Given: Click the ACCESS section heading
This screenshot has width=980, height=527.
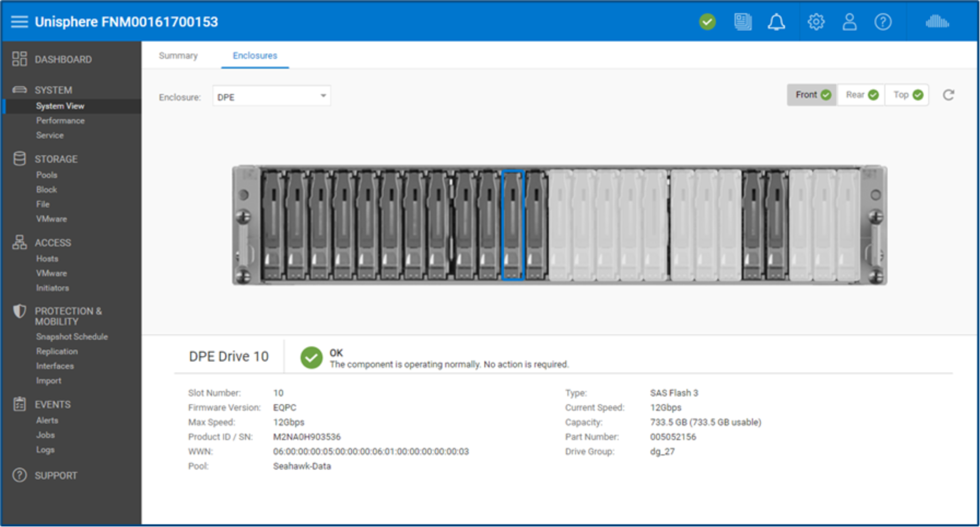Looking at the screenshot, I should pyautogui.click(x=52, y=242).
